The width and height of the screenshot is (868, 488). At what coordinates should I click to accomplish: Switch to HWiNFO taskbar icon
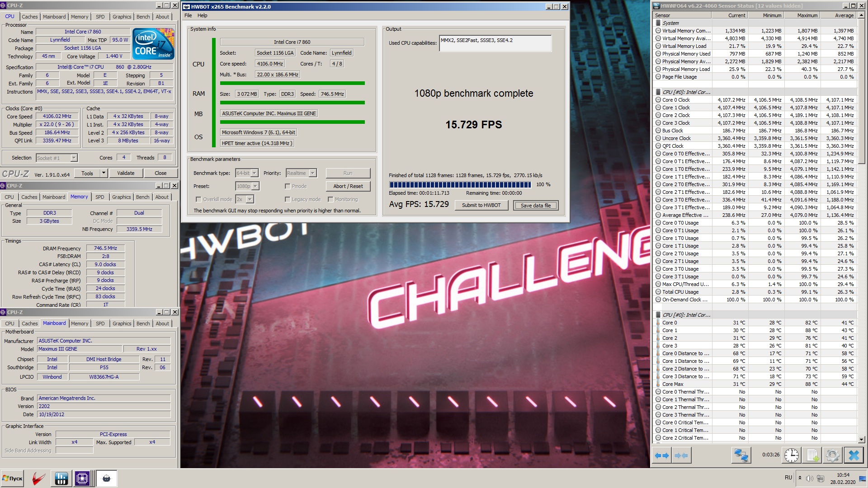point(61,479)
